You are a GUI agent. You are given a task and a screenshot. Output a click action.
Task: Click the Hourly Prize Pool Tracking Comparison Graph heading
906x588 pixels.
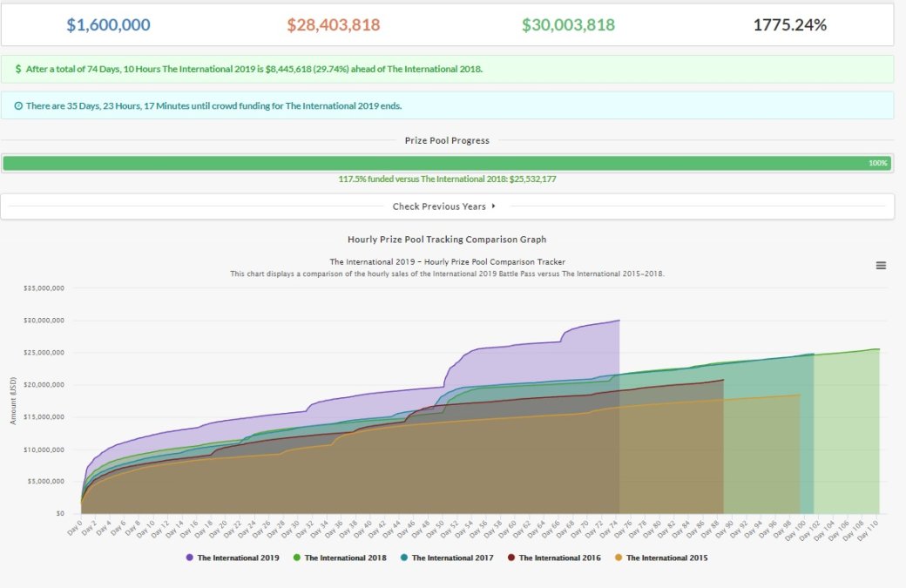447,240
